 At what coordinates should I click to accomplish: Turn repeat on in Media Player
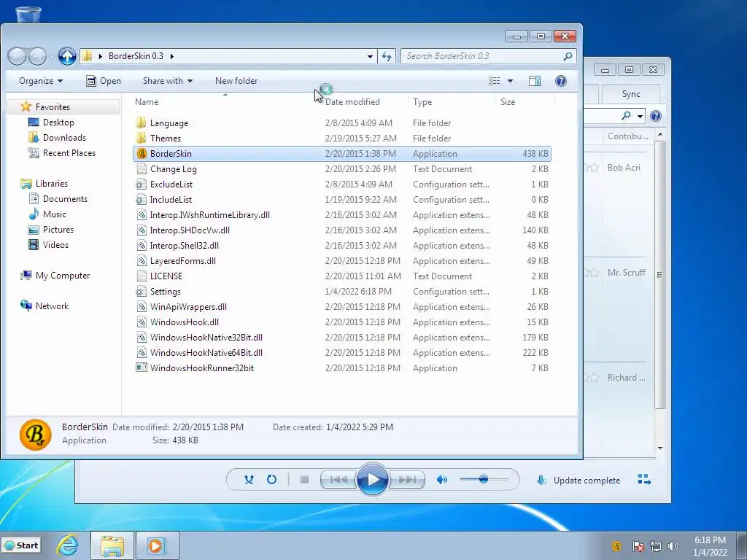271,480
